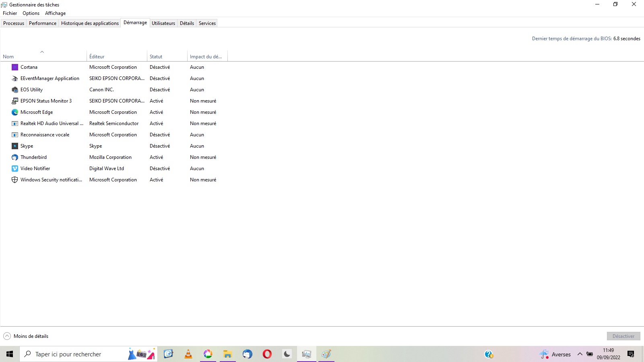Viewport: 644px width, 362px height.
Task: Click 'EPSON Status Monitor 3' name text
Action: [x=46, y=101]
